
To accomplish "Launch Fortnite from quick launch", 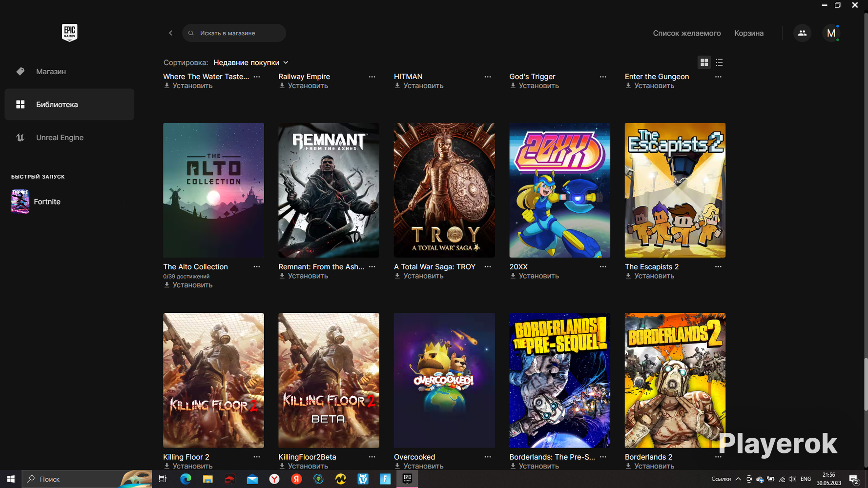I will pos(36,202).
